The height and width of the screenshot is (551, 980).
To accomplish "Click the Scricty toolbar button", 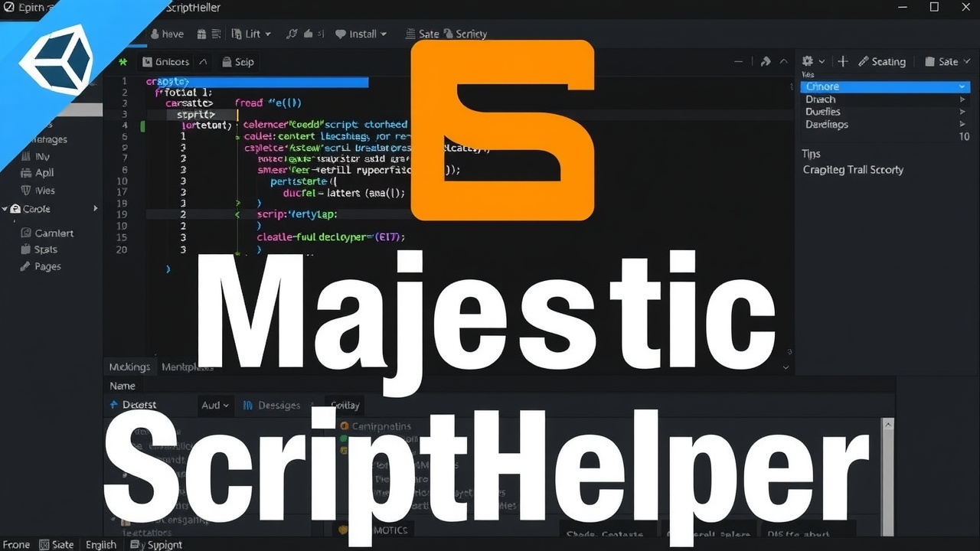I will (x=465, y=34).
